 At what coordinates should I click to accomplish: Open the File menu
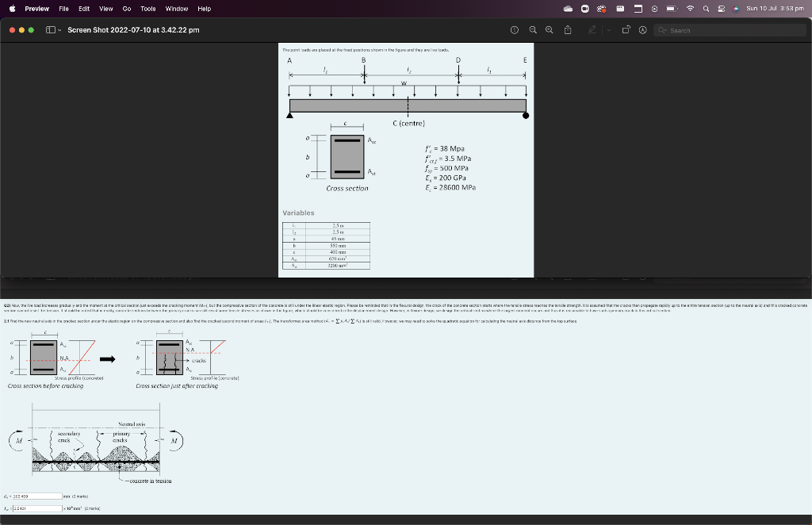pos(63,9)
